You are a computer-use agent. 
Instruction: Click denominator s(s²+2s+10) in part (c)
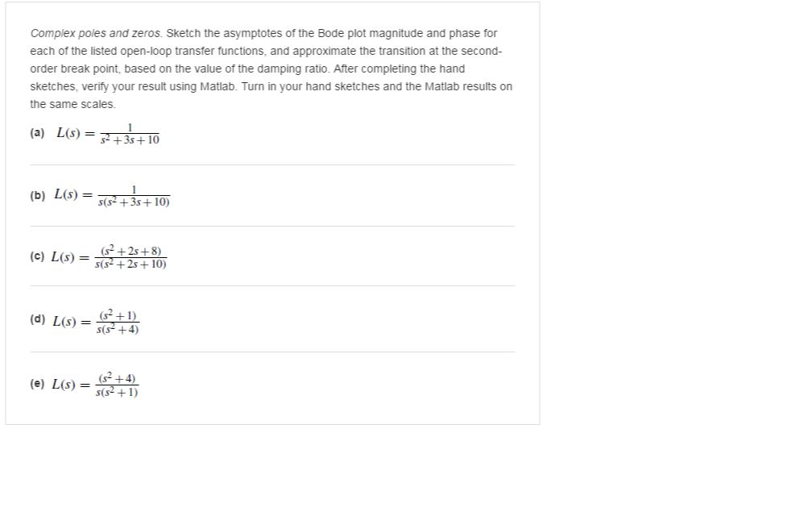pyautogui.click(x=130, y=264)
